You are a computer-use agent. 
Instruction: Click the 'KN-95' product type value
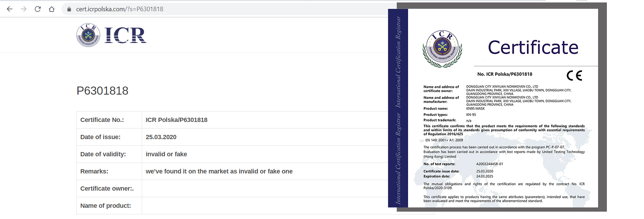tap(471, 115)
